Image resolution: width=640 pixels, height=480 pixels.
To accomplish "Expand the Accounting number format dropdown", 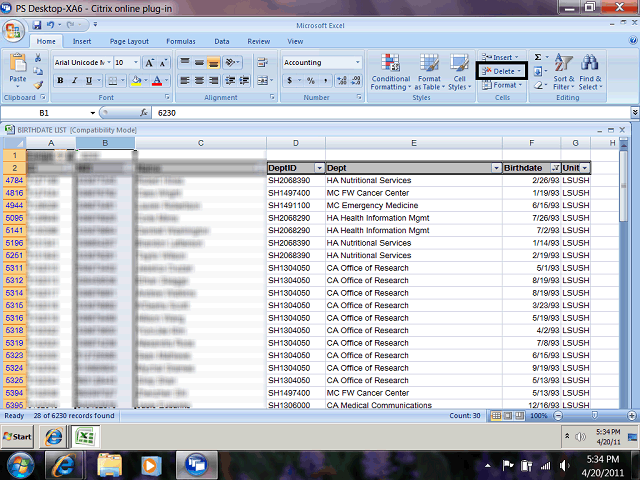I will 358,62.
